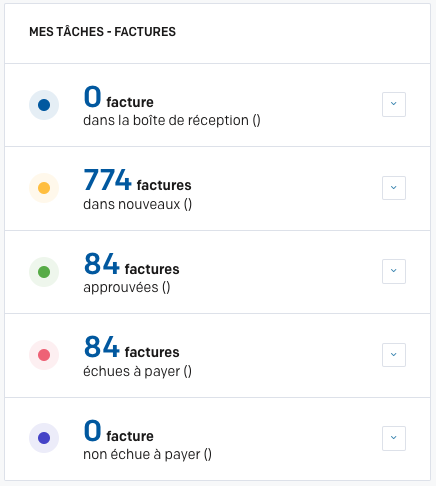Select the 'dans nouveaux ()' label
Viewport: 436px width, 486px height.
click(x=137, y=204)
